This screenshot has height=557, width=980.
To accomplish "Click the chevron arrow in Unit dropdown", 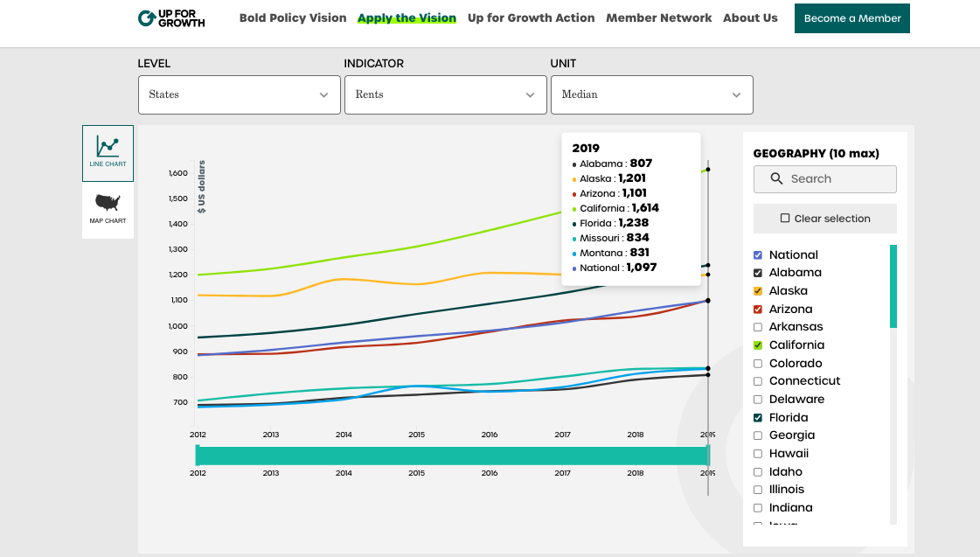I will (x=736, y=95).
